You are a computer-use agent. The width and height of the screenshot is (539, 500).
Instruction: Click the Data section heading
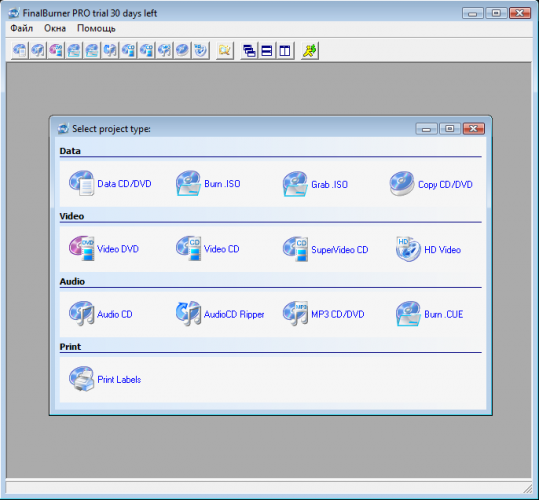click(70, 151)
